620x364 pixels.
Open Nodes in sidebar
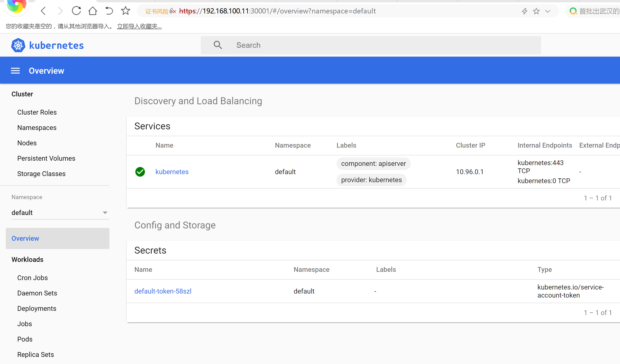[x=27, y=143]
